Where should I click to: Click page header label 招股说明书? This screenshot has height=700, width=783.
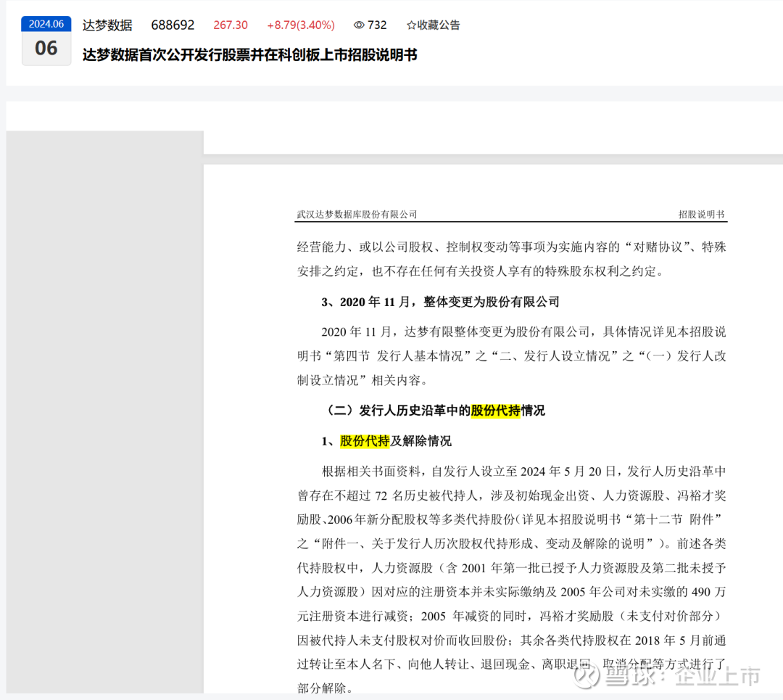point(701,214)
